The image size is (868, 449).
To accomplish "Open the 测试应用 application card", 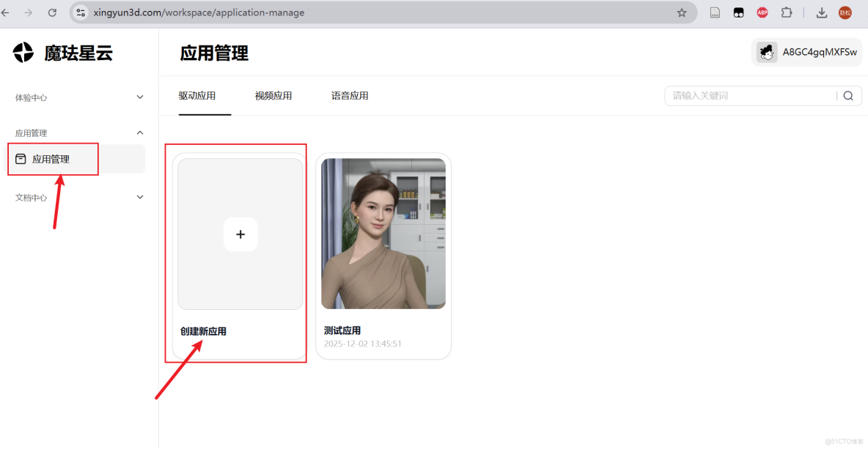I will 383,256.
